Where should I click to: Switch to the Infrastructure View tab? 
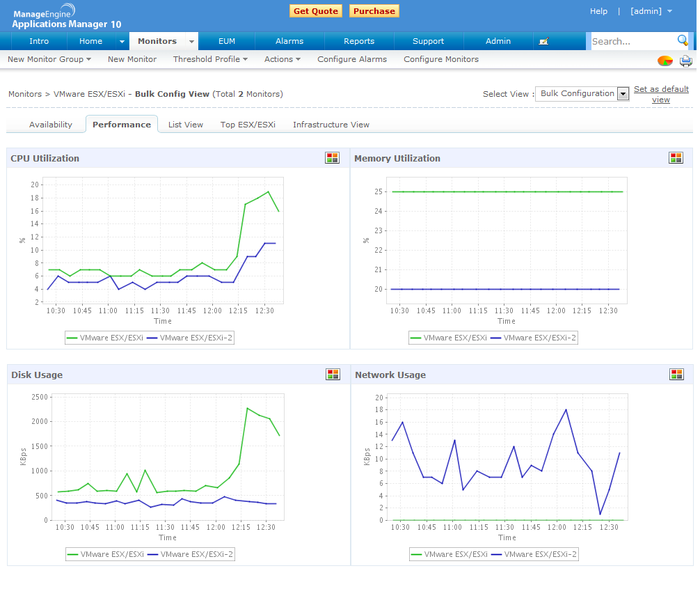coord(331,125)
